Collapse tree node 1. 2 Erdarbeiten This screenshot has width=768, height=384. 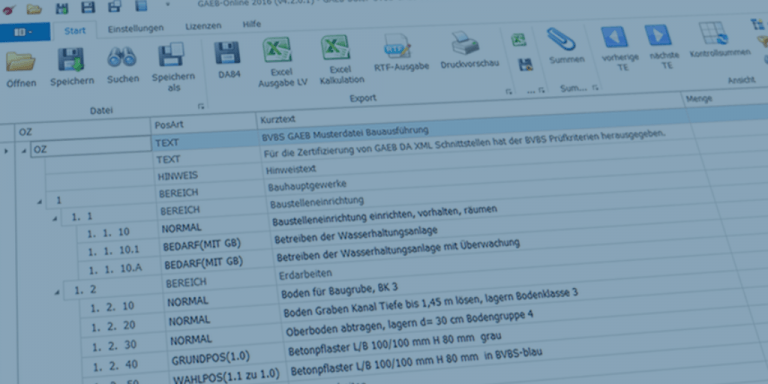coord(57,292)
